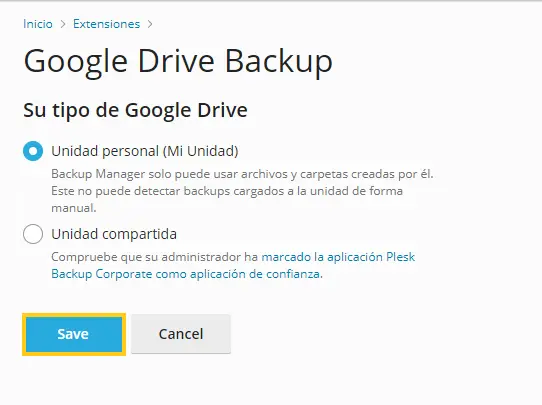Click the "Compruebe que su administrador ha" text
542x405 pixels.
click(x=155, y=257)
